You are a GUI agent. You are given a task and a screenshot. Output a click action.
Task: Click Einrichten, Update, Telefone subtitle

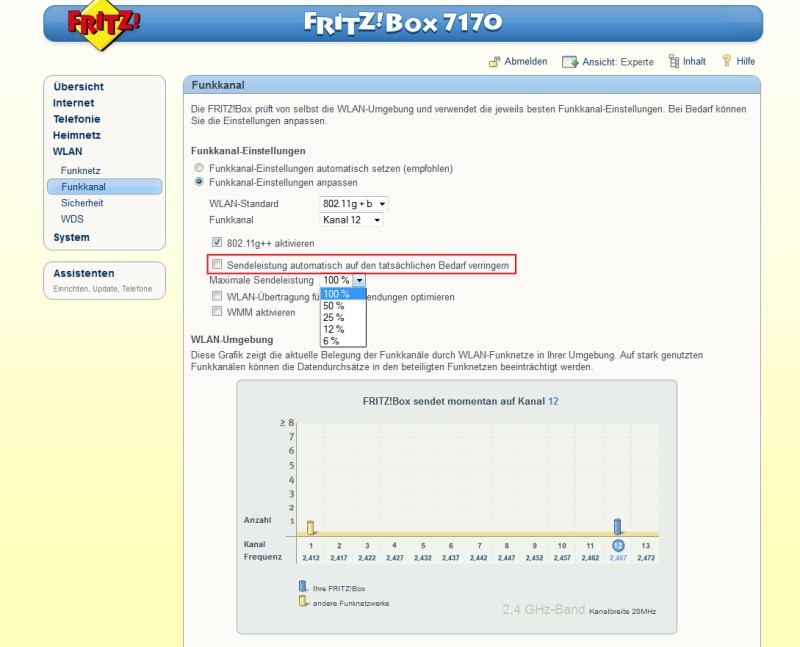point(103,289)
